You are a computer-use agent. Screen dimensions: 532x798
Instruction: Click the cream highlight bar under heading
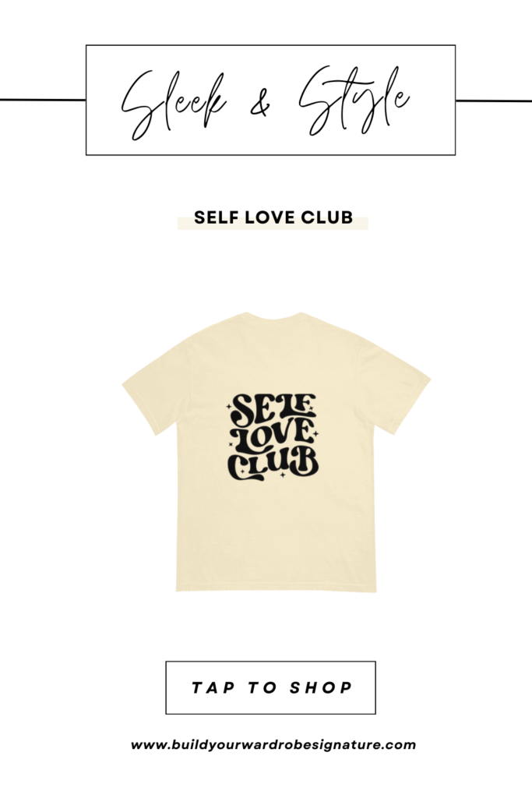273,224
